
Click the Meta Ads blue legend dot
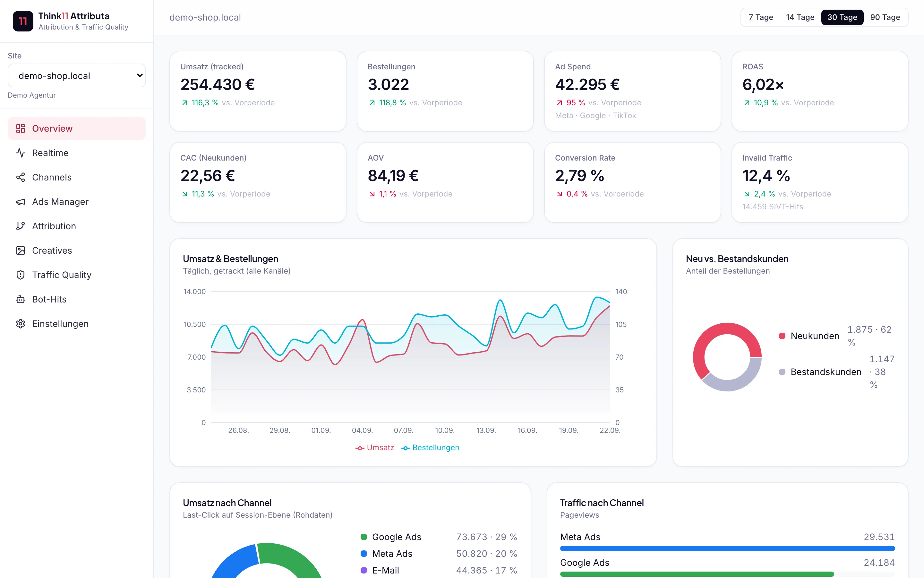click(364, 554)
